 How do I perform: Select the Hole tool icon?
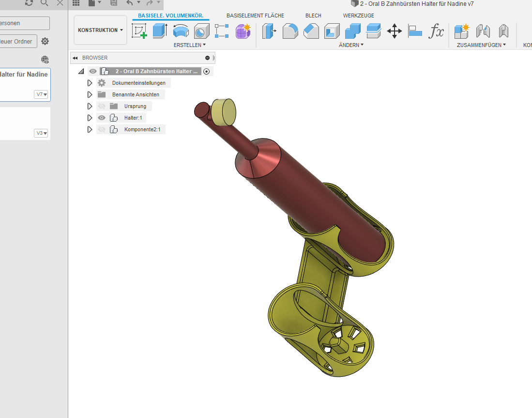(x=201, y=31)
